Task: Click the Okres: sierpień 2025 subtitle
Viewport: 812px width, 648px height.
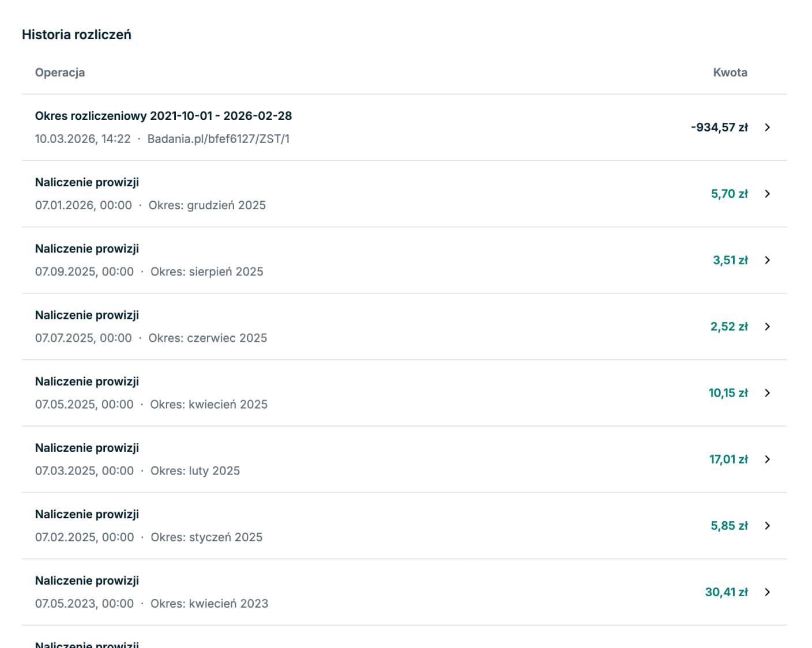Action: (x=206, y=272)
